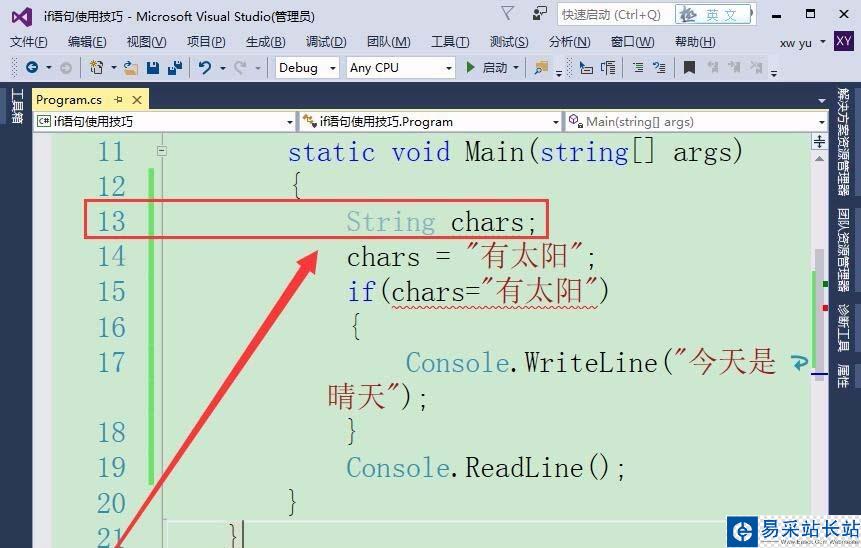This screenshot has height=548, width=861.
Task: Open the 分析(N) menu
Action: click(569, 42)
